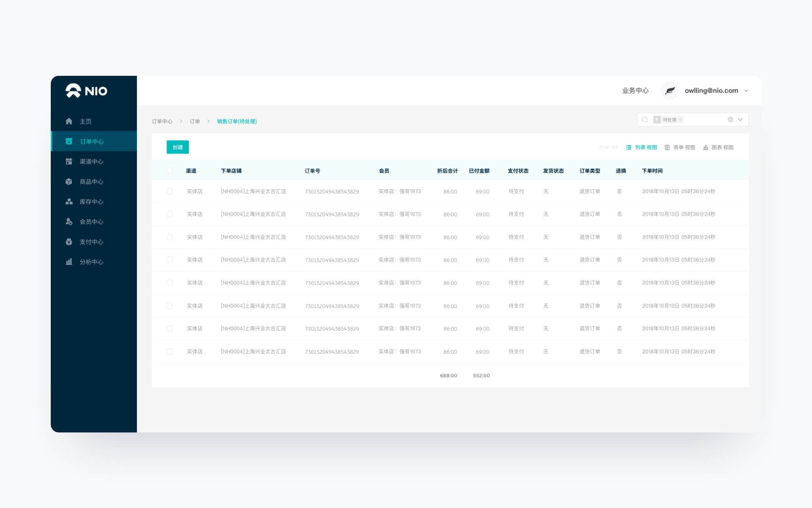Click the 创建 create button
Viewport: 812px width, 508px height.
(x=178, y=147)
